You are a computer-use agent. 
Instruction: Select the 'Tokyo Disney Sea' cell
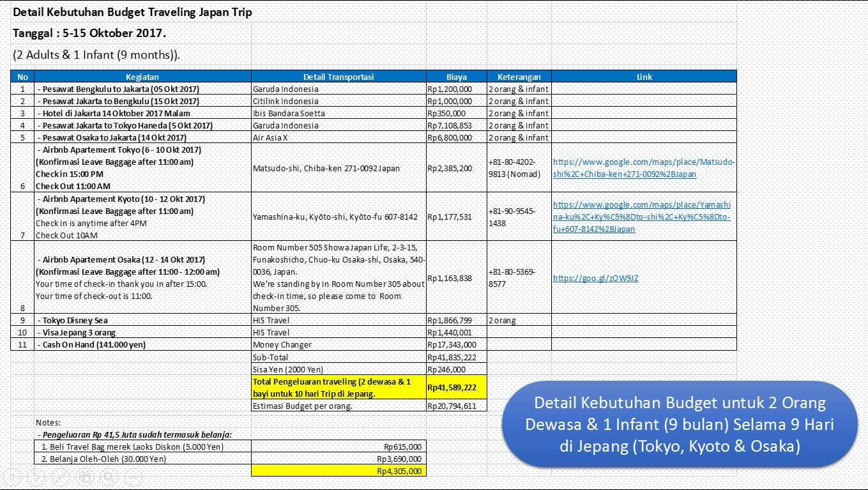click(143, 320)
